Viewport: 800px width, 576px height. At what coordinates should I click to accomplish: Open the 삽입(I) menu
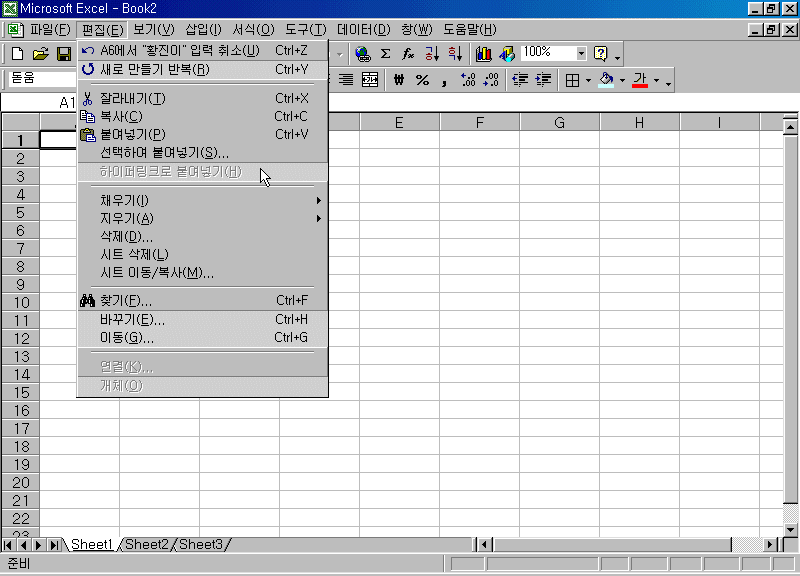pos(204,30)
